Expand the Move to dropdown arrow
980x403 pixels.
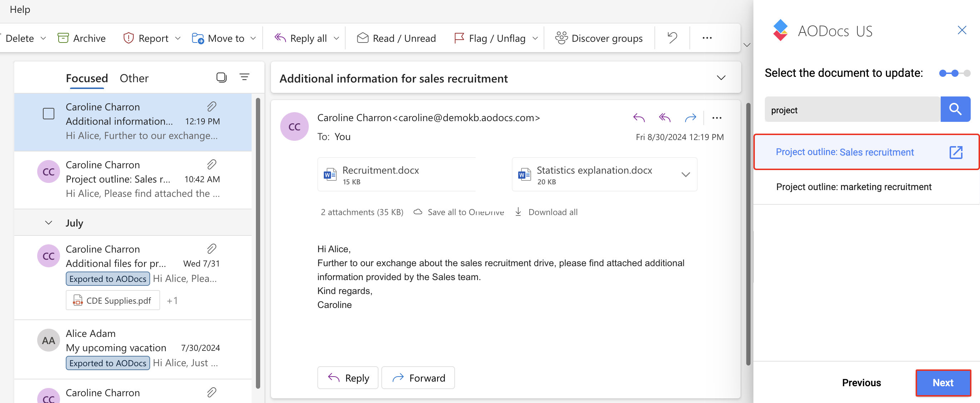(253, 38)
